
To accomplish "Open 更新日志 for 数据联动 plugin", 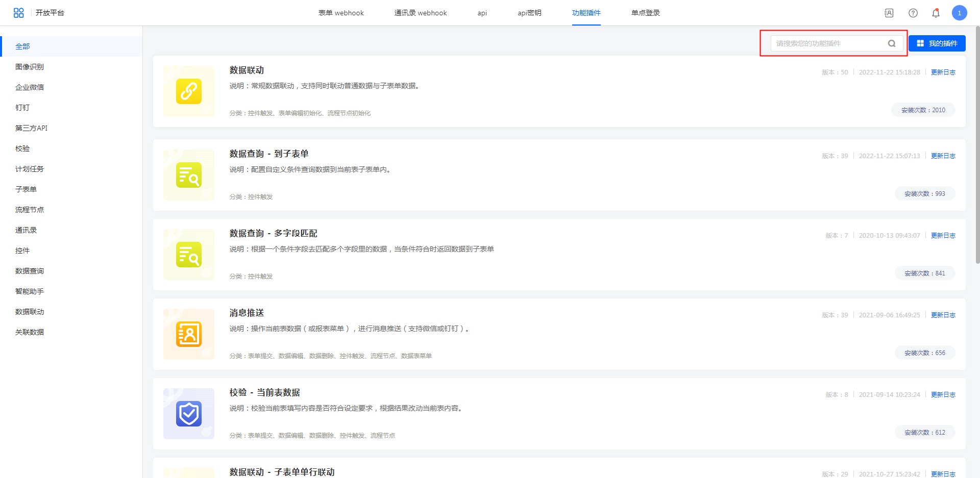I will tap(943, 72).
